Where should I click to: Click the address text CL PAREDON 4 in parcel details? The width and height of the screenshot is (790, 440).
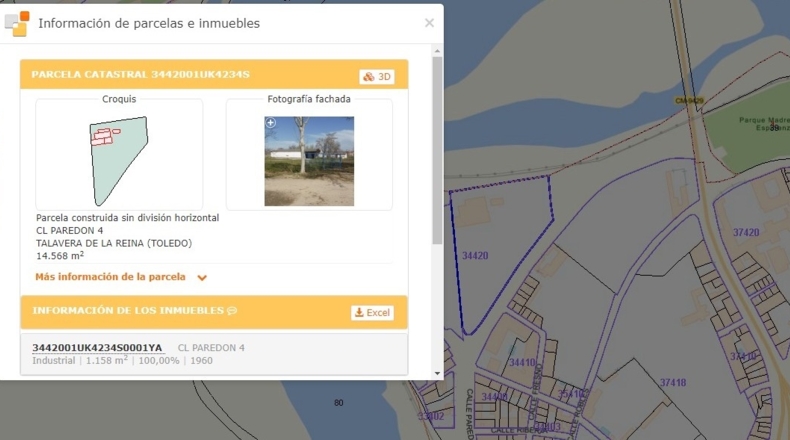(70, 230)
